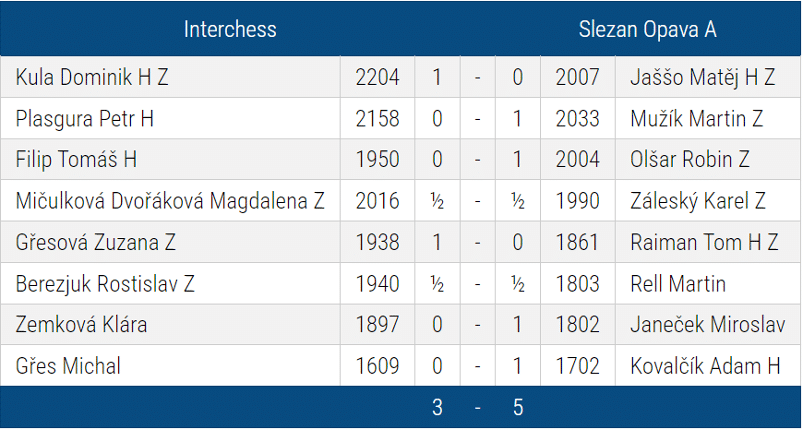Click the rating 2204 cell
The image size is (805, 430).
pos(377,77)
